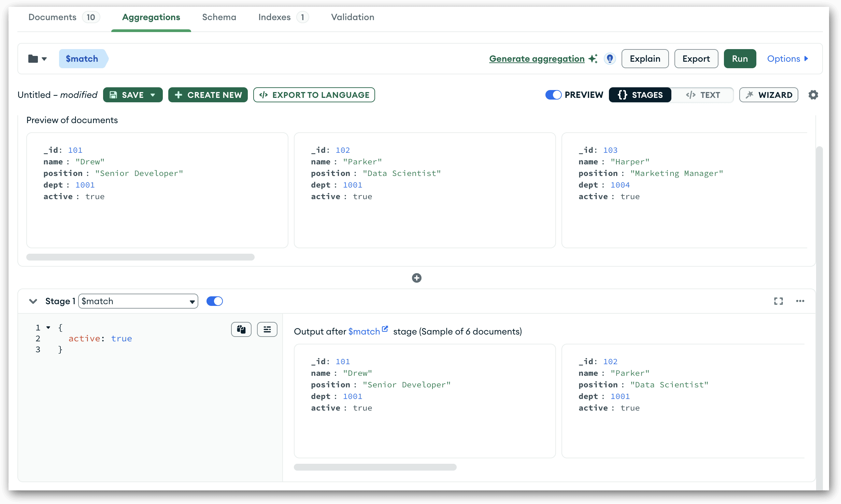Click EXPORT TO LANGUAGE button
The width and height of the screenshot is (841, 504).
[x=314, y=95]
